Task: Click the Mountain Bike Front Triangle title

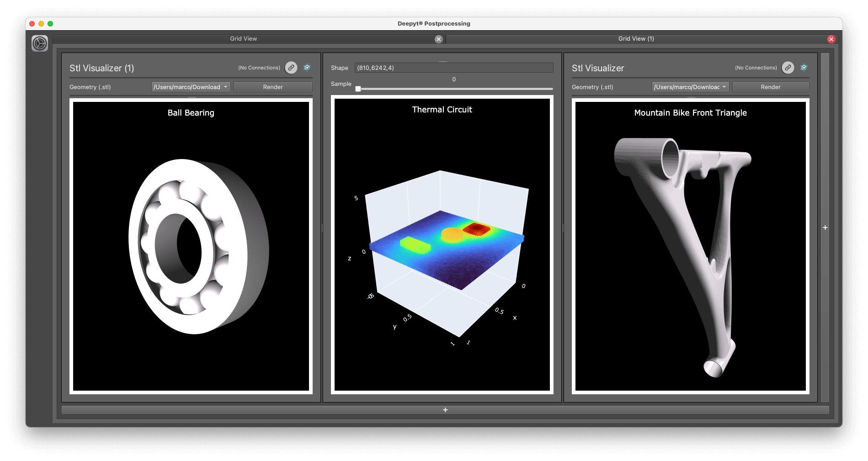Action: point(690,113)
